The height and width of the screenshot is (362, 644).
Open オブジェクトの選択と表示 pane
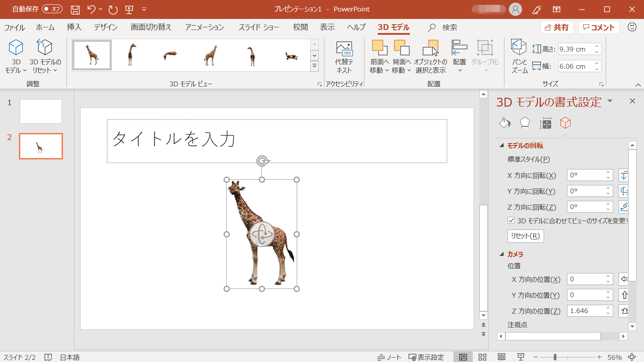click(431, 57)
